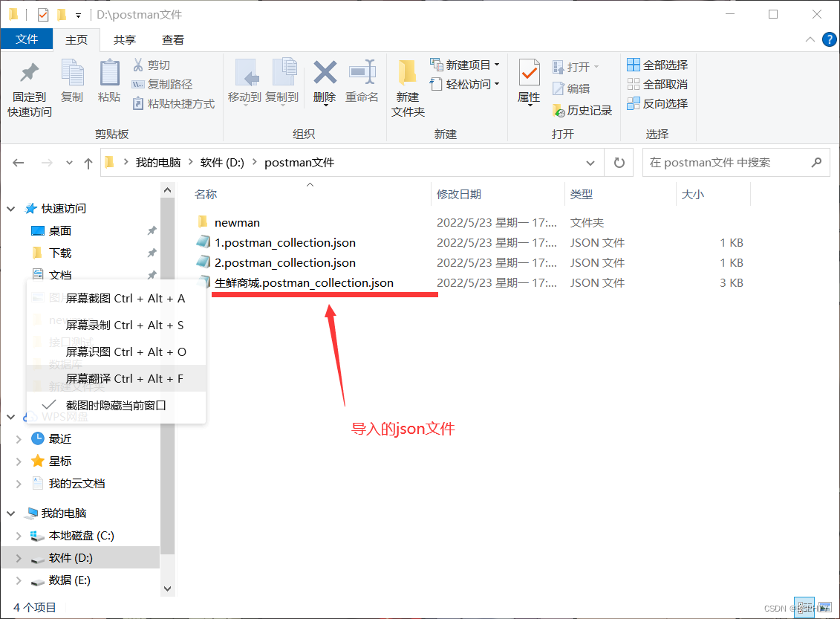Click the Move To (移动到) icon
This screenshot has width=840, height=619.
click(x=247, y=72)
